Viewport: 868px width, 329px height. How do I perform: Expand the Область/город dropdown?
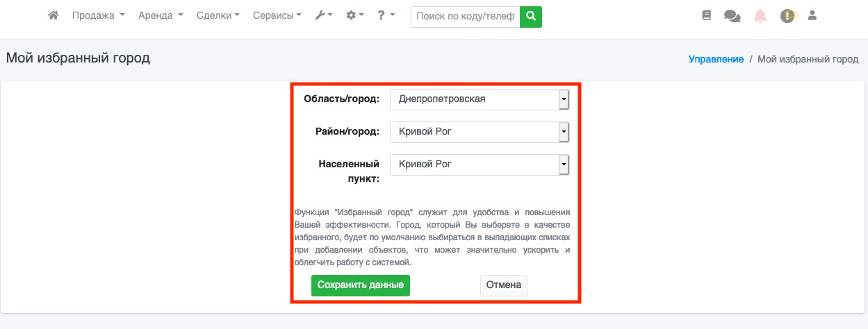(480, 99)
